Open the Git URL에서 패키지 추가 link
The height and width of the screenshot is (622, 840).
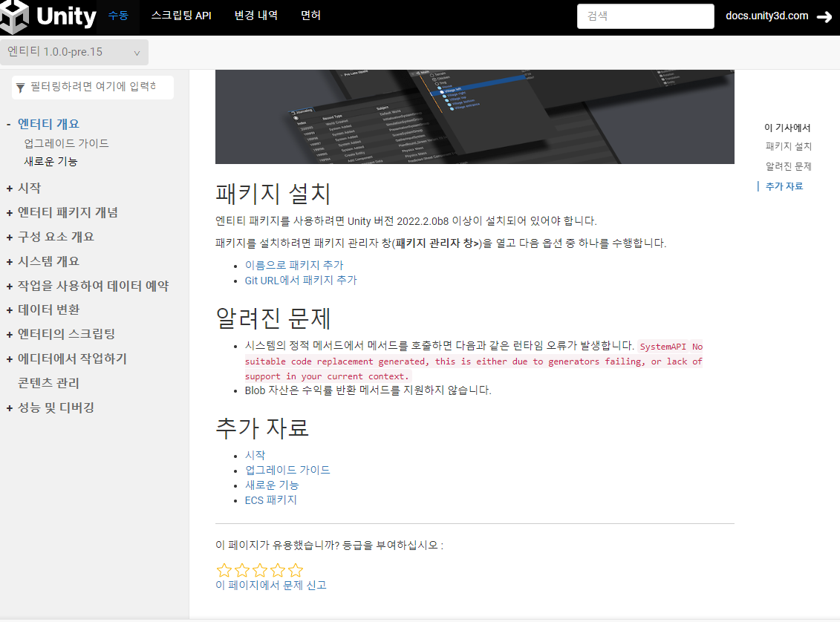301,280
